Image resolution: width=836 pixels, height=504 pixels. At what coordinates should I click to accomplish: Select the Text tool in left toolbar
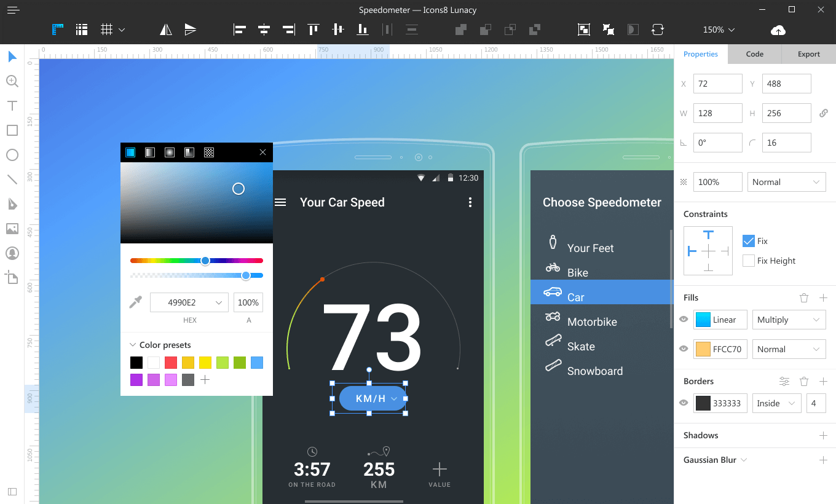coord(12,106)
